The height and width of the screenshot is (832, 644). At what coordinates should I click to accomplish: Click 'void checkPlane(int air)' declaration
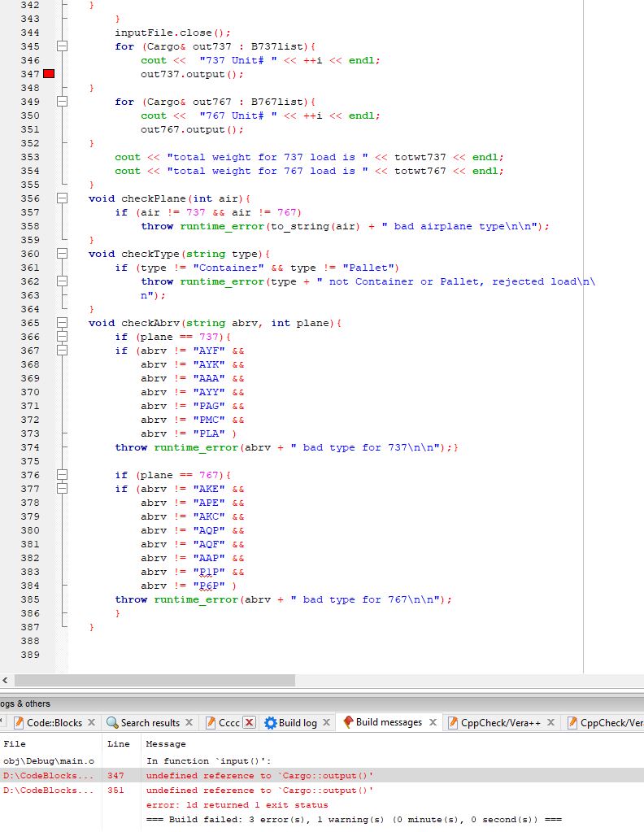(166, 198)
